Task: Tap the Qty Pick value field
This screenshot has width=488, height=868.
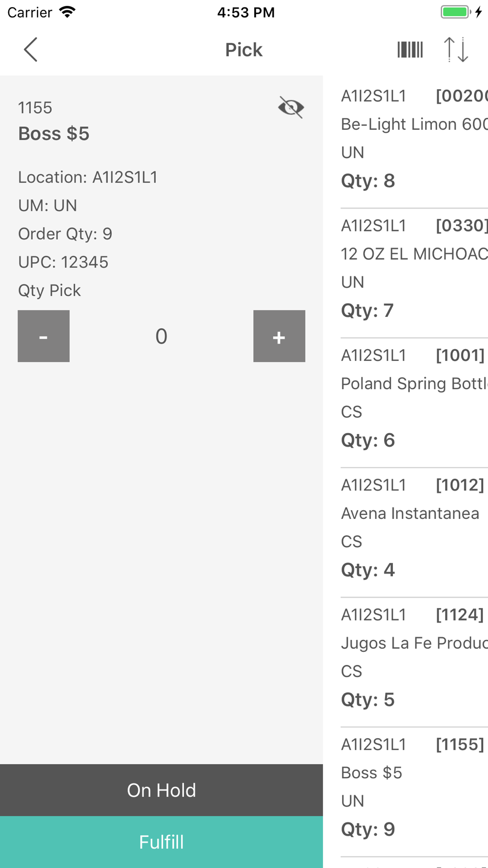Action: click(162, 336)
